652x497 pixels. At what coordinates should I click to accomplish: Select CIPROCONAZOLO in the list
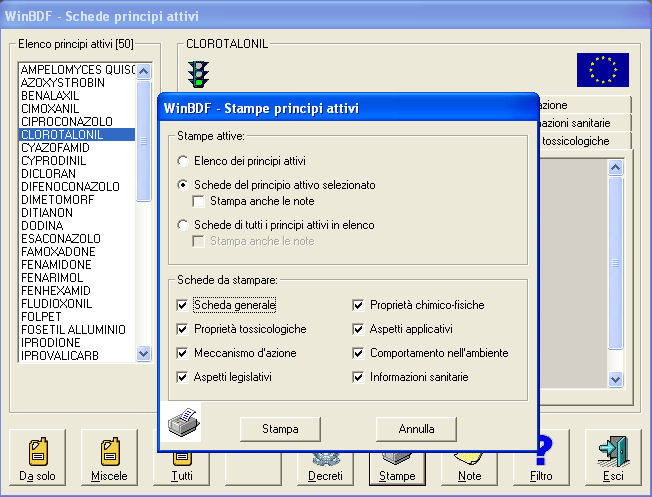(77, 121)
